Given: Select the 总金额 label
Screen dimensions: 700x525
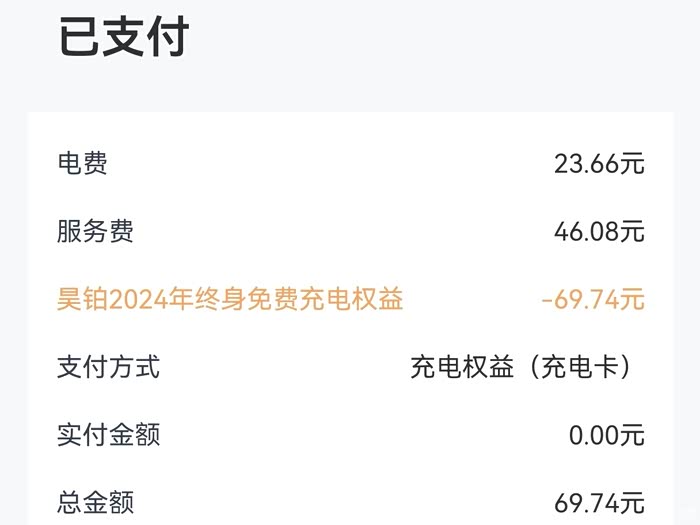Looking at the screenshot, I should pyautogui.click(x=95, y=502).
